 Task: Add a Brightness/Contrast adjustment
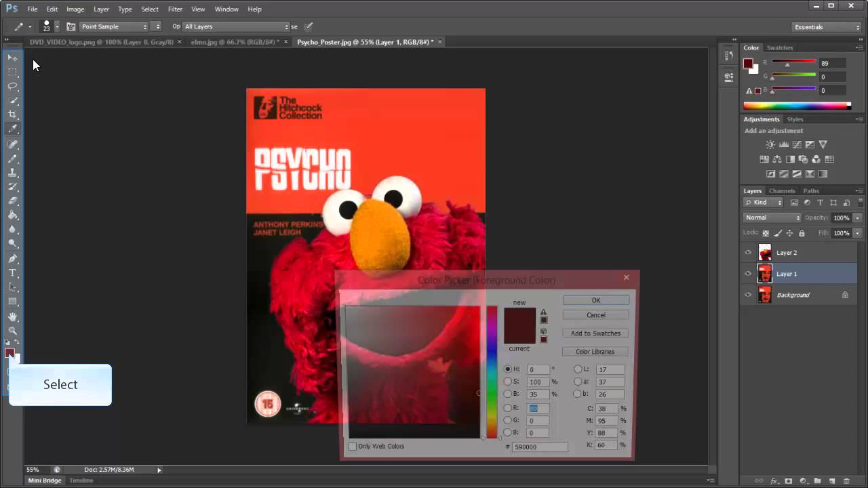pos(770,144)
